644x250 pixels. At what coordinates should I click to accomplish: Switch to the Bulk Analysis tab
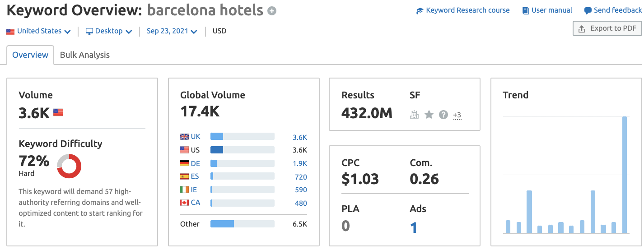85,55
